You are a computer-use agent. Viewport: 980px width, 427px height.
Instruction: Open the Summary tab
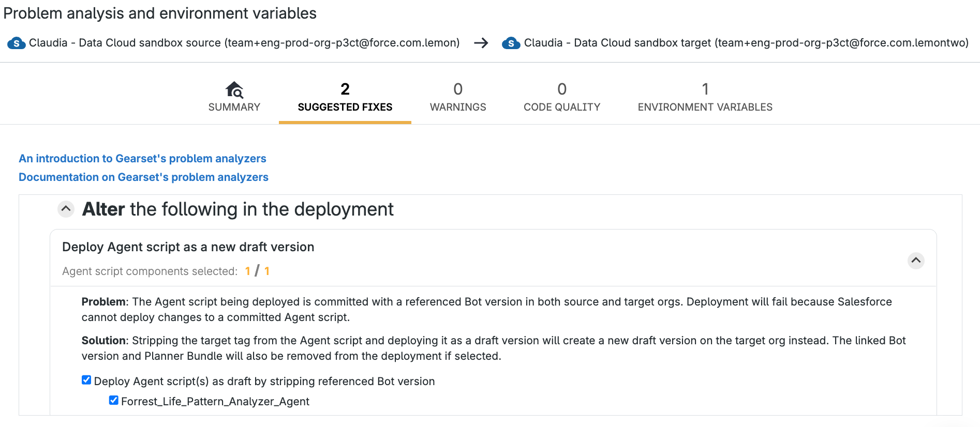click(234, 97)
